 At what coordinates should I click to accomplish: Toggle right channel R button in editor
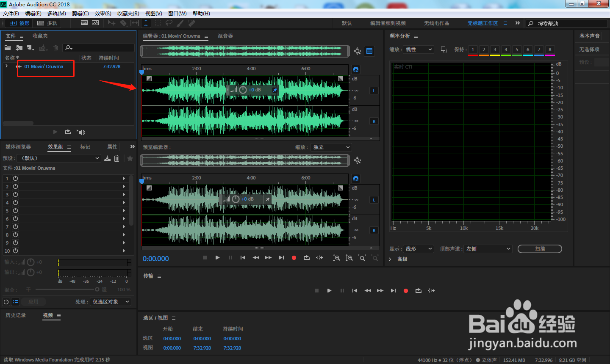click(x=374, y=121)
